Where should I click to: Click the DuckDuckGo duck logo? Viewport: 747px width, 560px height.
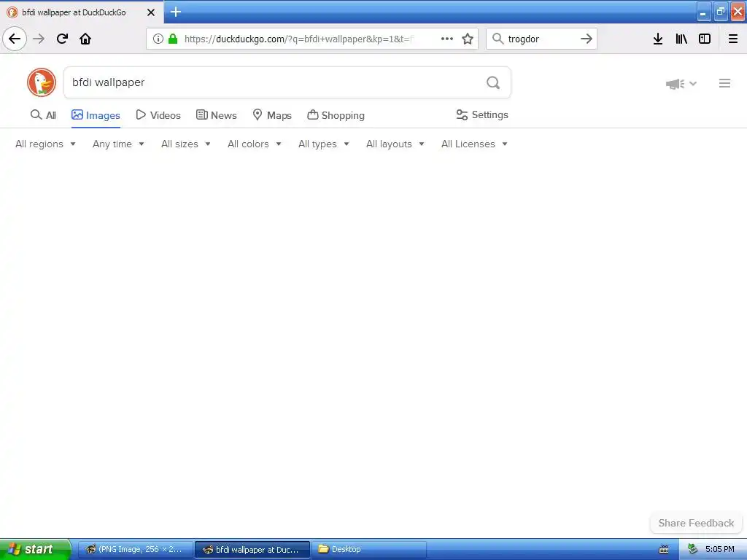[42, 82]
